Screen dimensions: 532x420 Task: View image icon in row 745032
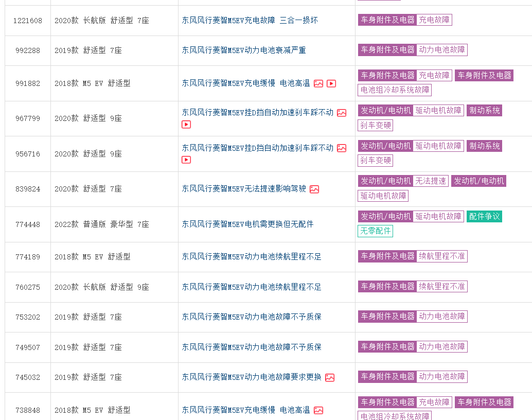330,378
